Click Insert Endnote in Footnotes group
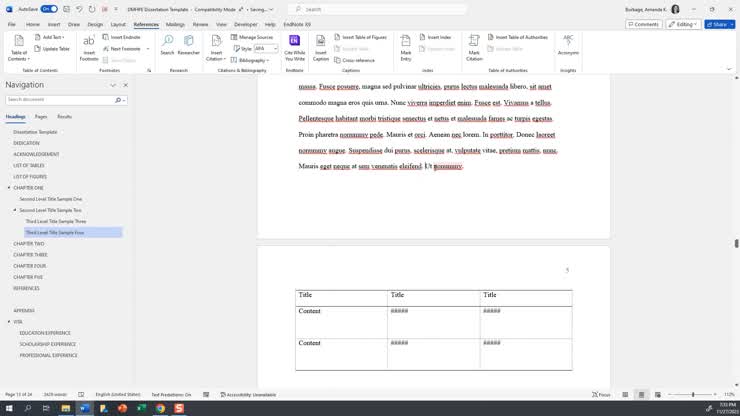This screenshot has width=740, height=416. [x=121, y=37]
